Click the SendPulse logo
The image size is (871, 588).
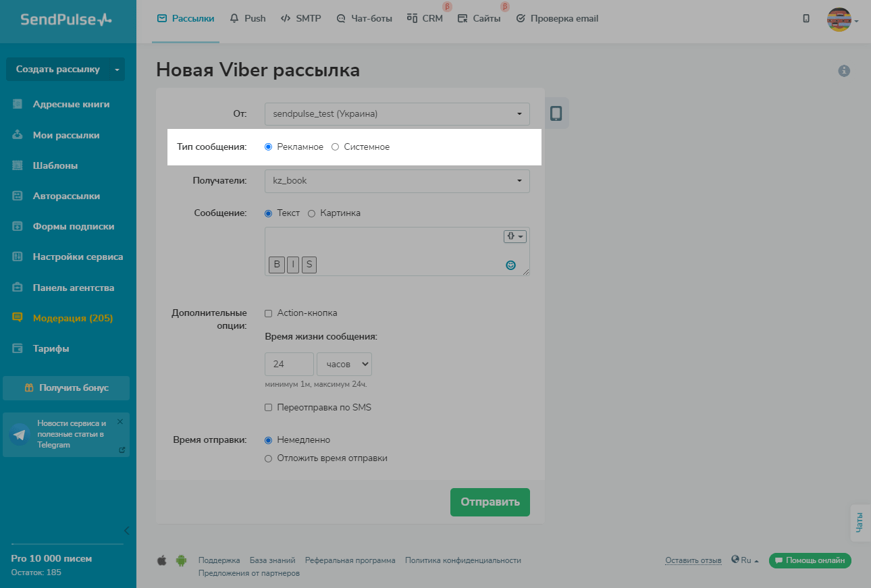click(66, 20)
